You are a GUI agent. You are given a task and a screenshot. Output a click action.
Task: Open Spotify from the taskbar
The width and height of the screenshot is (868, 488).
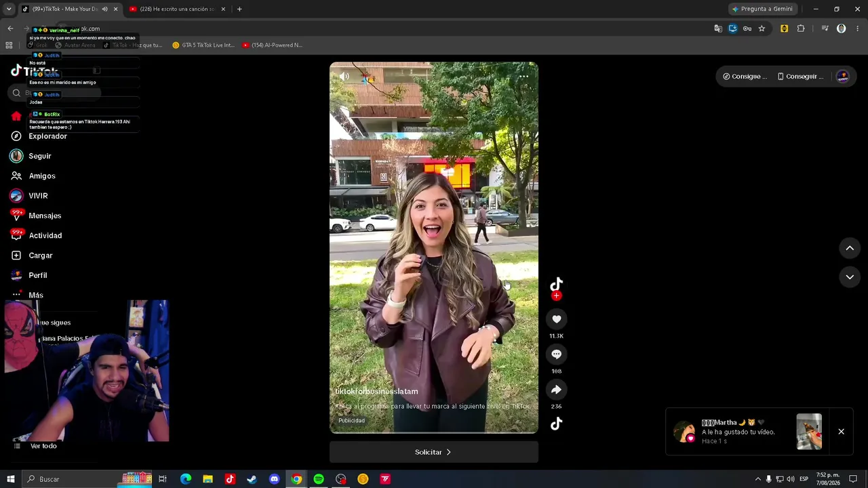click(319, 479)
